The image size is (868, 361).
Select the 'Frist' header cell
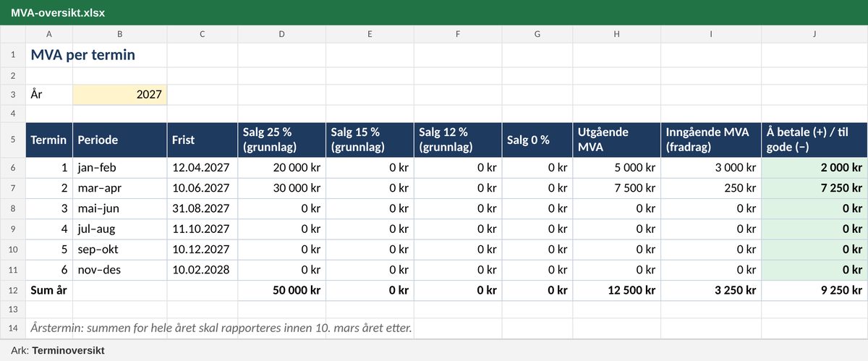click(x=203, y=140)
